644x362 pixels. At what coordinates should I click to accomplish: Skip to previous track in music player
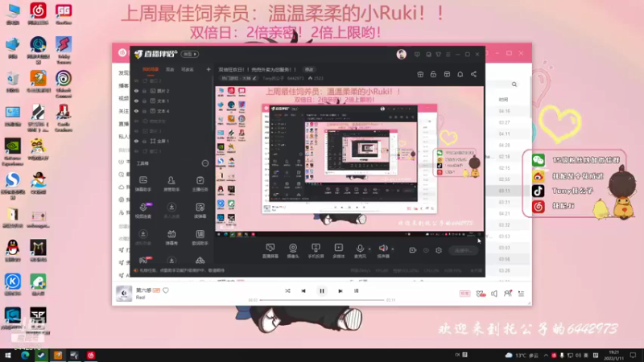303,290
